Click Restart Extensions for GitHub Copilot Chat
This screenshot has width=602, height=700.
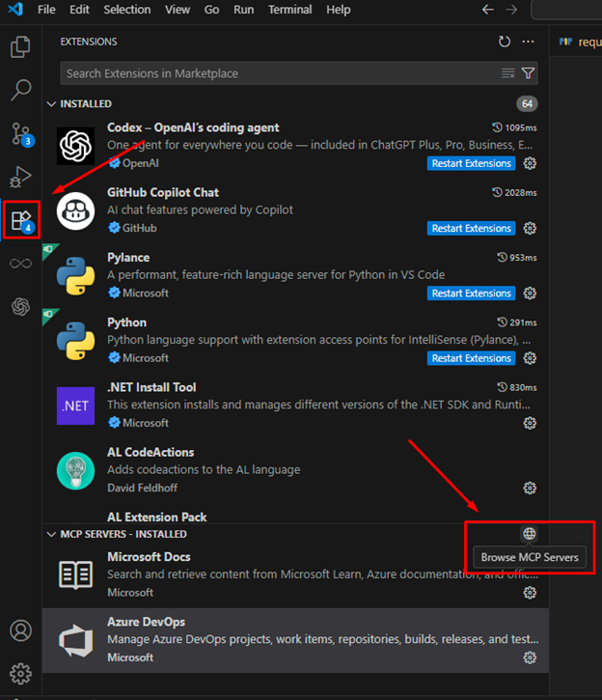click(x=472, y=229)
